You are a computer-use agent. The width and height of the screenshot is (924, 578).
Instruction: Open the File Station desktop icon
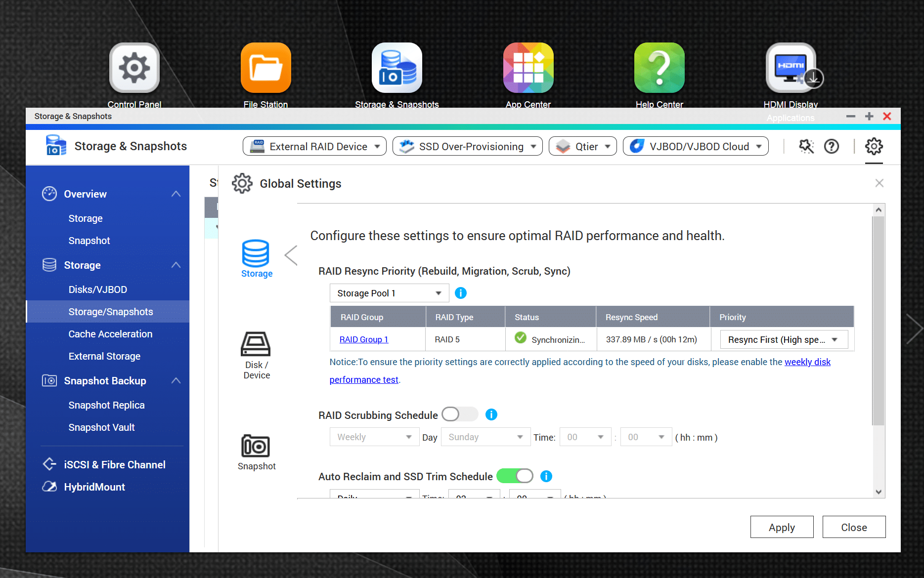tap(266, 68)
